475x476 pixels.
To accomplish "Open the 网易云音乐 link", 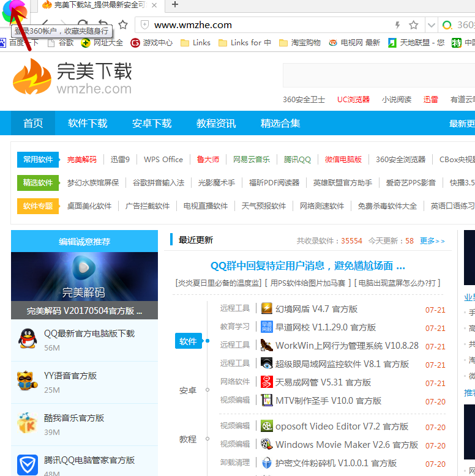I will 252,160.
